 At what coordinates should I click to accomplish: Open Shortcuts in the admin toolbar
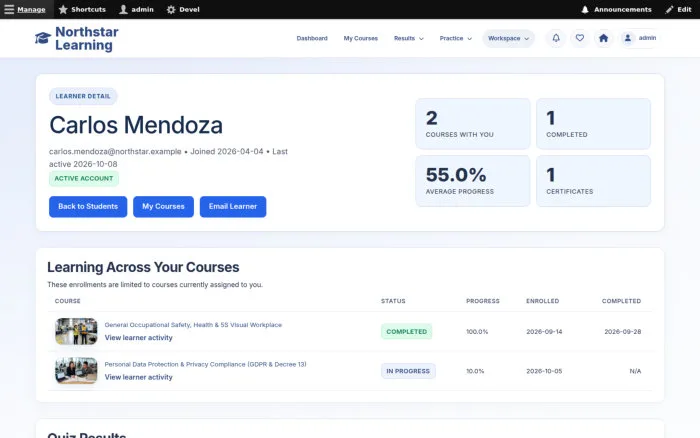tap(82, 9)
